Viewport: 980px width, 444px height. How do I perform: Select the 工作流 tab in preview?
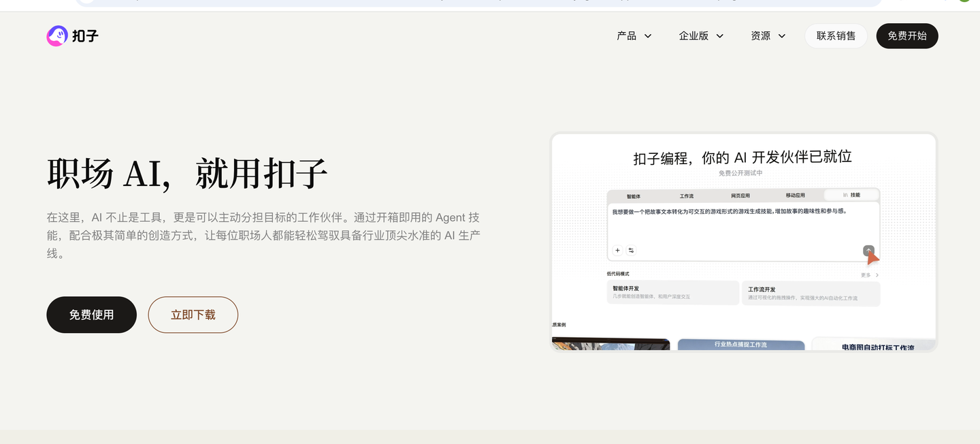click(687, 195)
